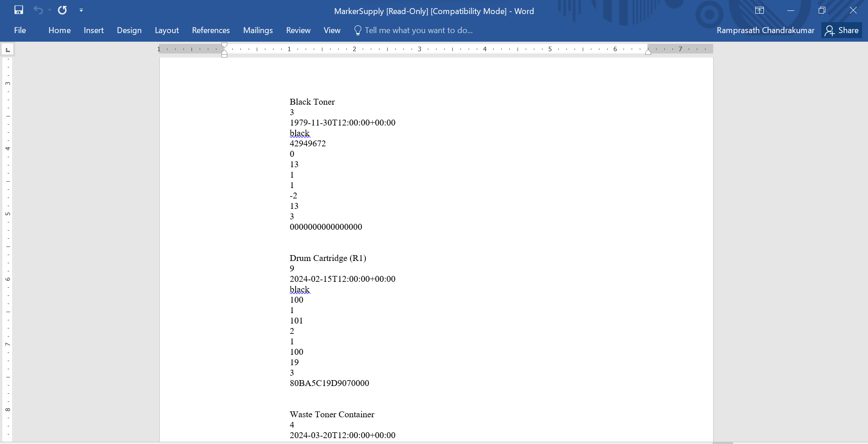Click the tab selector at ruler's left corner
Image resolution: width=868 pixels, height=444 pixels.
click(8, 49)
